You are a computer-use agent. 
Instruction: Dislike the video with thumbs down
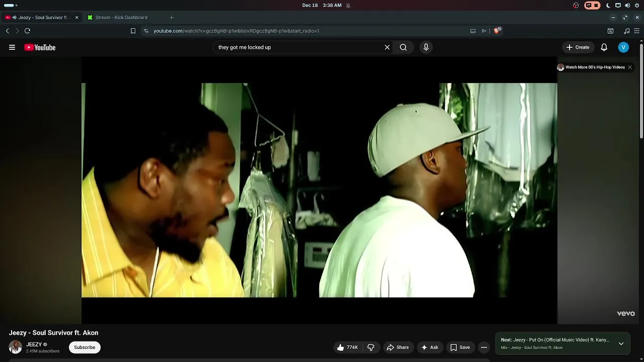point(371,347)
